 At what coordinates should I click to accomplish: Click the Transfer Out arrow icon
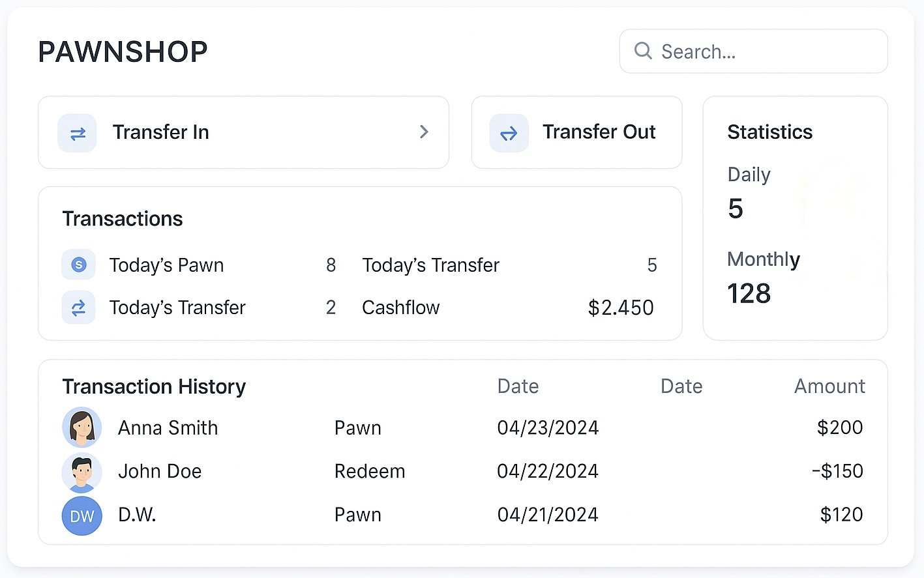[509, 134]
